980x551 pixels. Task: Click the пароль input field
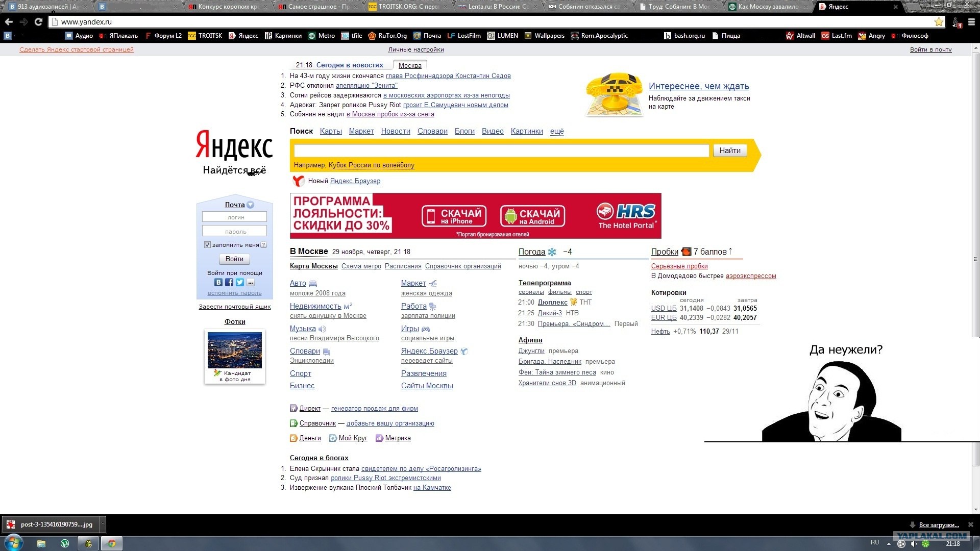click(234, 231)
